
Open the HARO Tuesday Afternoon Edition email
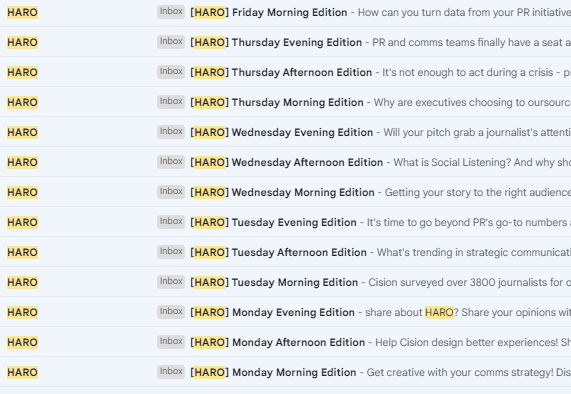(286, 252)
